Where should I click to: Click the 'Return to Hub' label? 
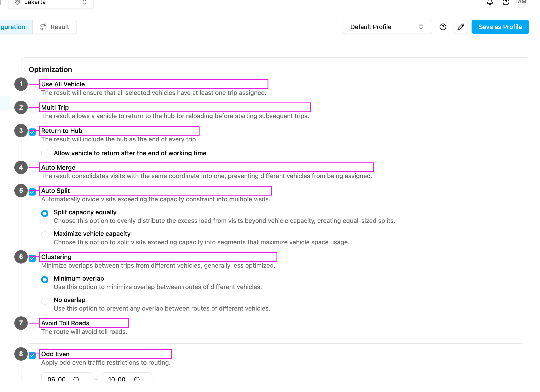[x=62, y=131]
